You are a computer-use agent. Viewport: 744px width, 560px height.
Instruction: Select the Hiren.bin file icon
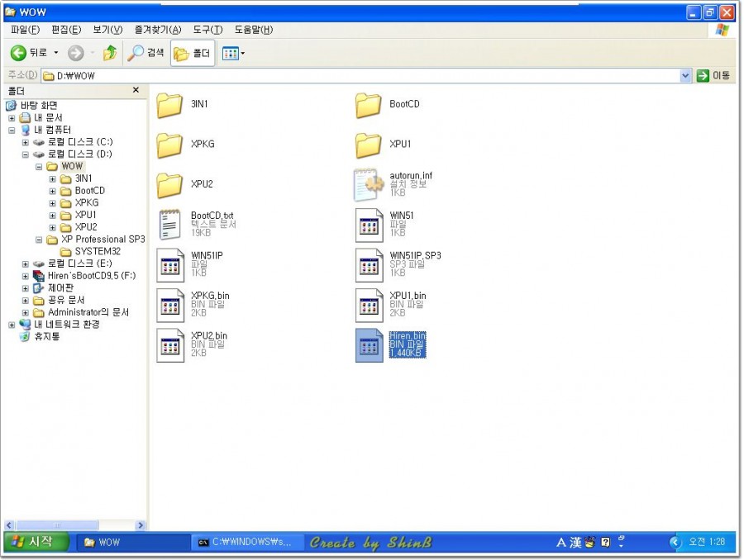(x=370, y=344)
